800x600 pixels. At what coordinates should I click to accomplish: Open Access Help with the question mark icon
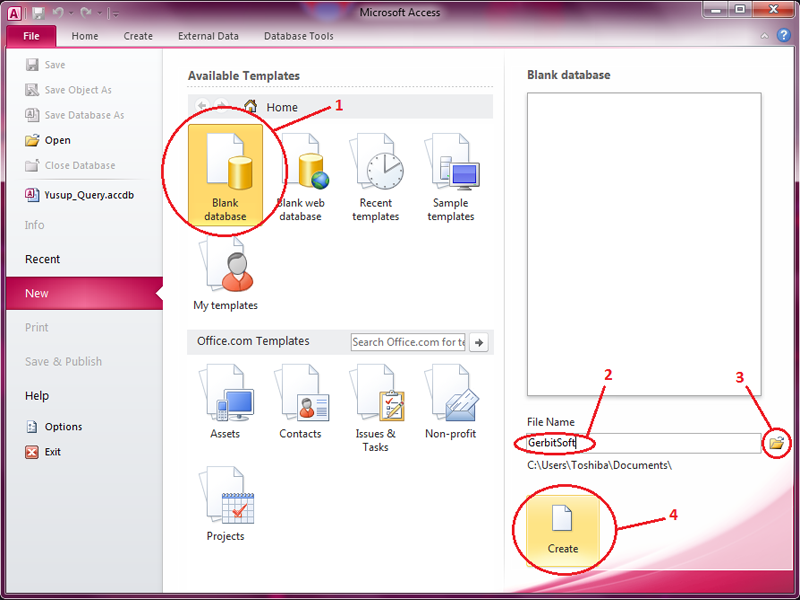783,36
